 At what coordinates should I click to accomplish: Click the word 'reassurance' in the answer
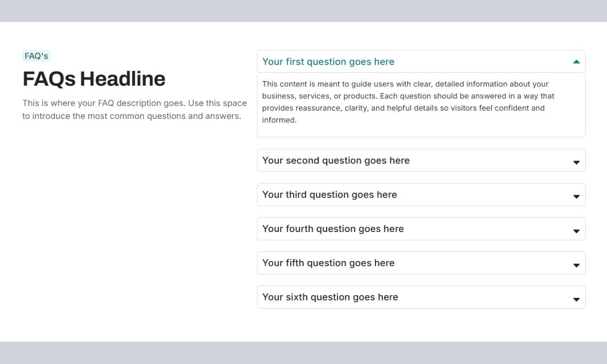coord(318,108)
